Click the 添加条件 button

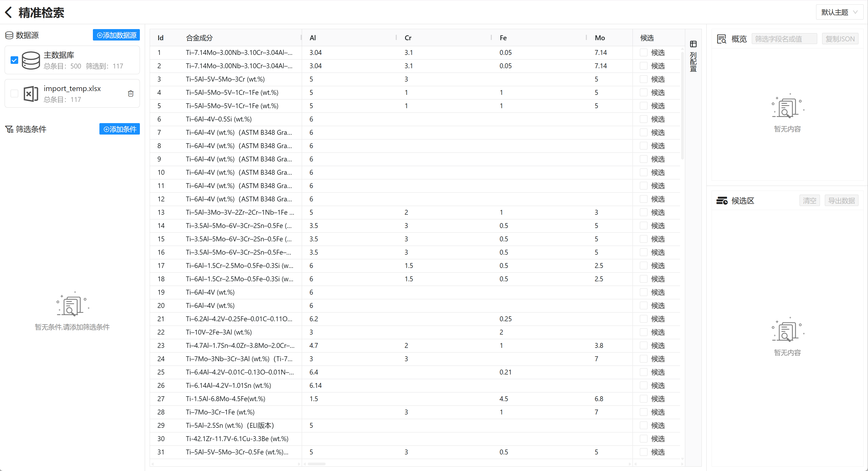click(119, 129)
